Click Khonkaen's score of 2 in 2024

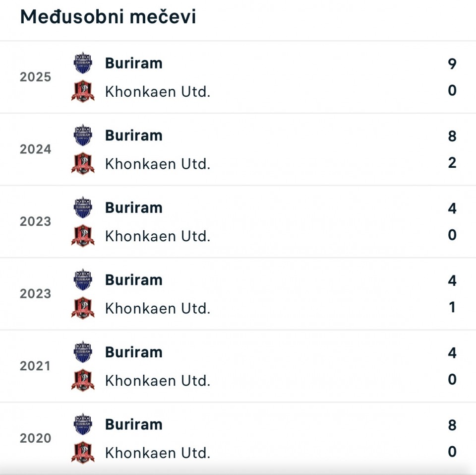click(452, 163)
